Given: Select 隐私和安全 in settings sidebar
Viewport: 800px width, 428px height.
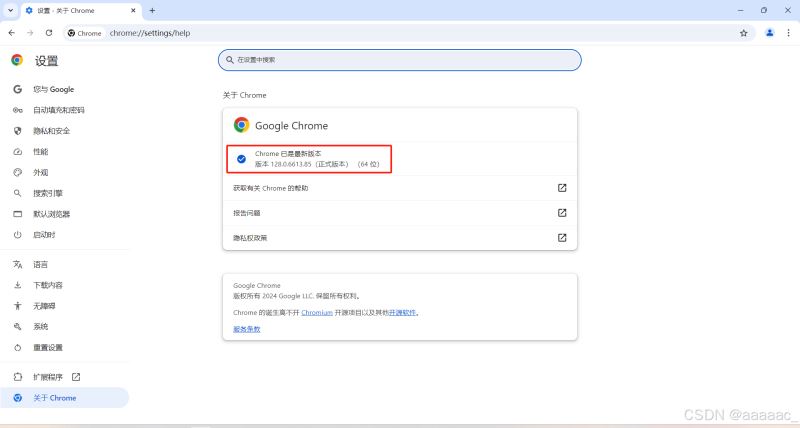Looking at the screenshot, I should (x=51, y=131).
